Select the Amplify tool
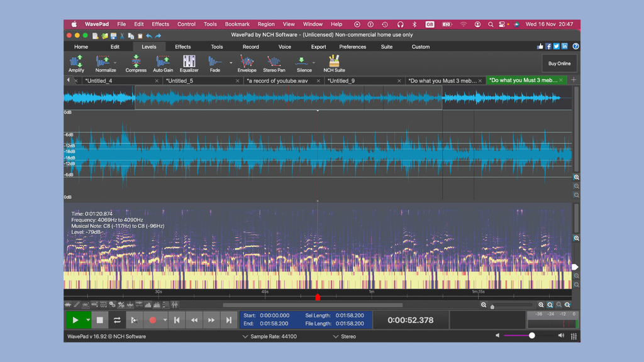The height and width of the screenshot is (362, 644). (x=75, y=62)
